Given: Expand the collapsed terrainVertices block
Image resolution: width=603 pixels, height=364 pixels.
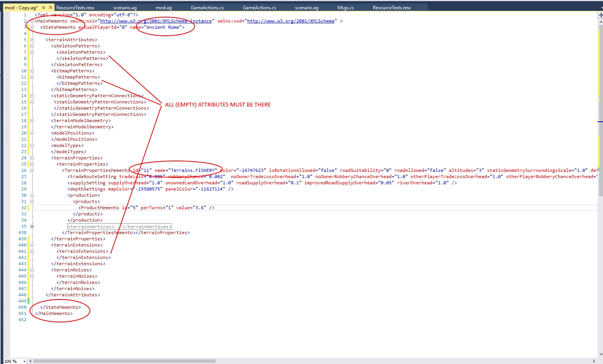Looking at the screenshot, I should point(32,226).
